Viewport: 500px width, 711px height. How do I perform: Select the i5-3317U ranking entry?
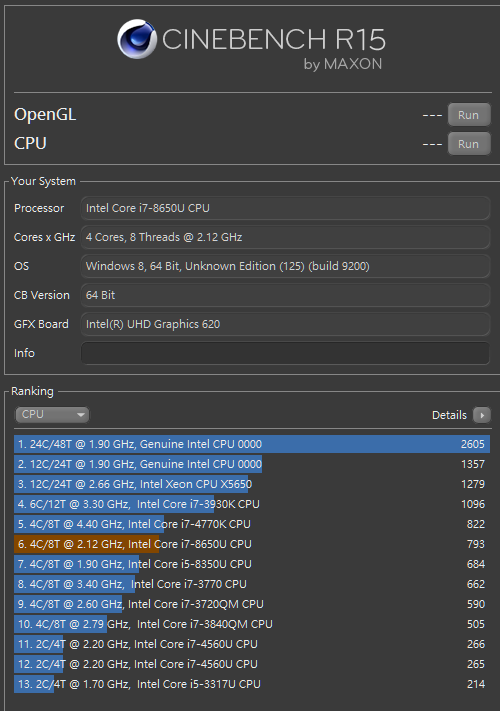pos(252,684)
